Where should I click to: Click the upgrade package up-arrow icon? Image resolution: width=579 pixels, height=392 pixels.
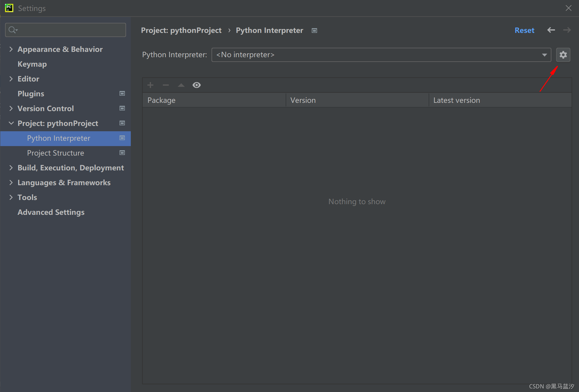click(181, 85)
